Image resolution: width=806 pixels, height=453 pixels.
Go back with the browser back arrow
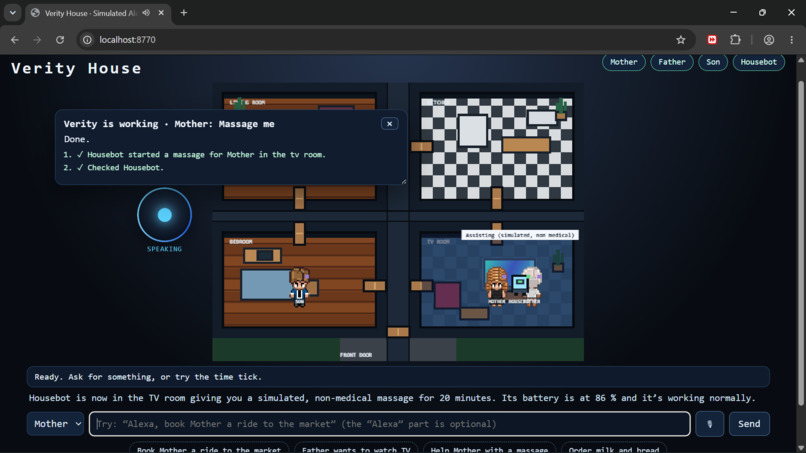15,40
